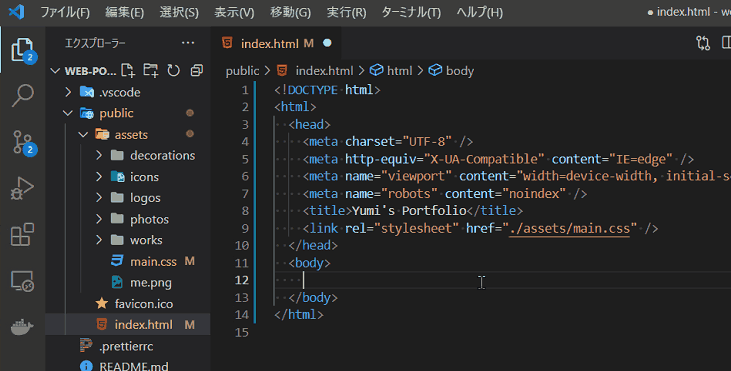This screenshot has width=731, height=371.
Task: Click the HTML5 icon on index.html tab
Action: (x=227, y=43)
